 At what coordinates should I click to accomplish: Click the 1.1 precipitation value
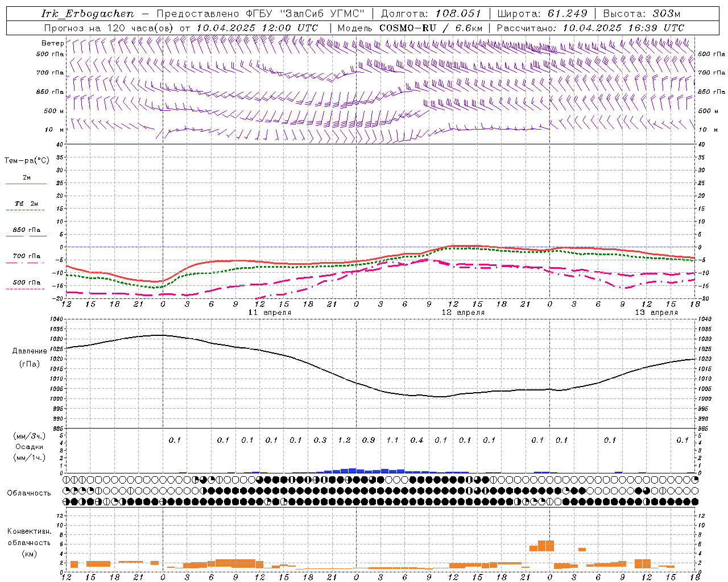(392, 440)
